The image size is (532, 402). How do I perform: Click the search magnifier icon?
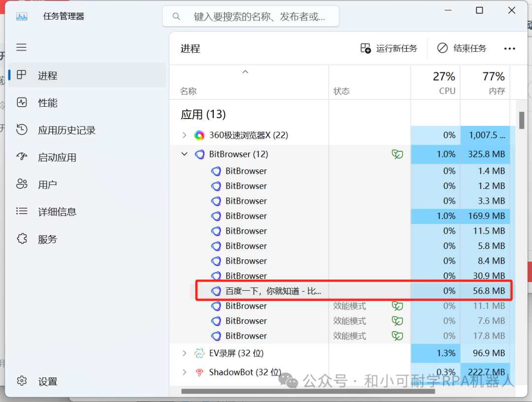(x=176, y=17)
